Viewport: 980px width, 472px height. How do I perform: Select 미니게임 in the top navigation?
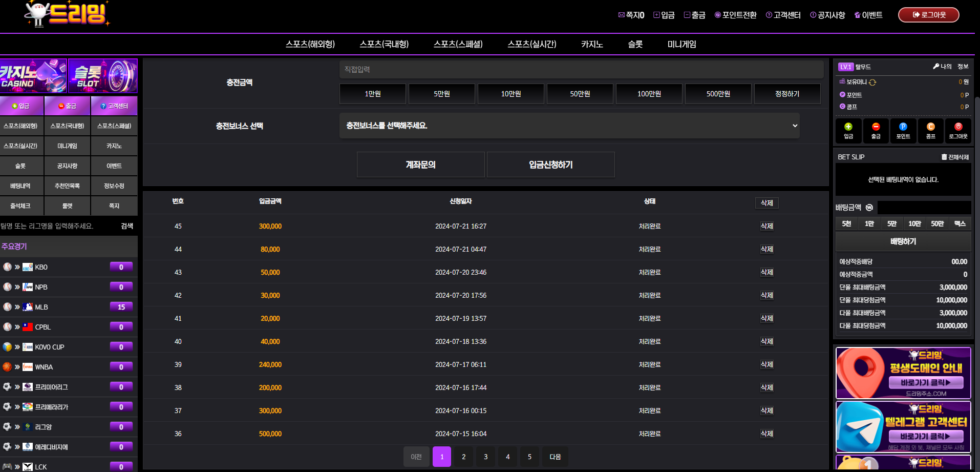click(681, 44)
